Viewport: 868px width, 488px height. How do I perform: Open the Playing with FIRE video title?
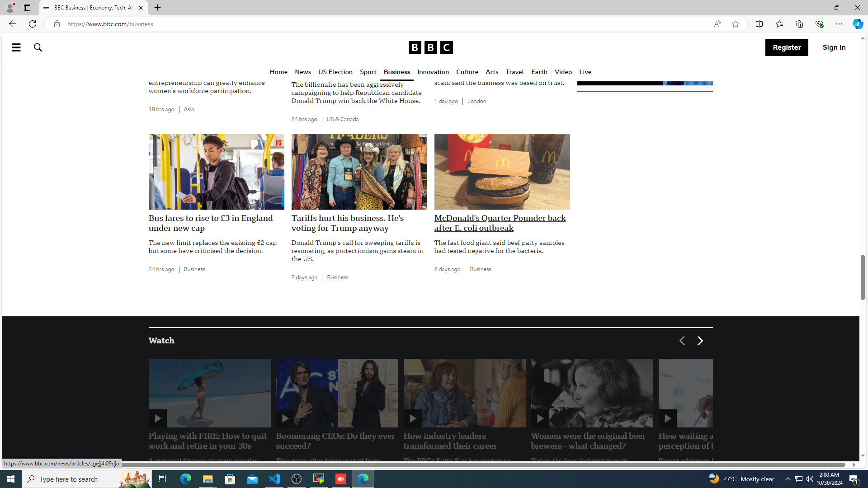click(208, 441)
